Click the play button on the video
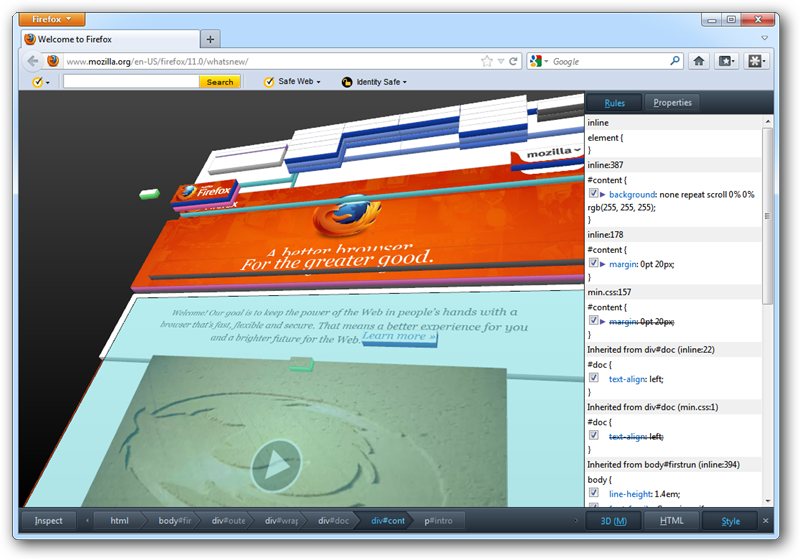 pos(276,466)
